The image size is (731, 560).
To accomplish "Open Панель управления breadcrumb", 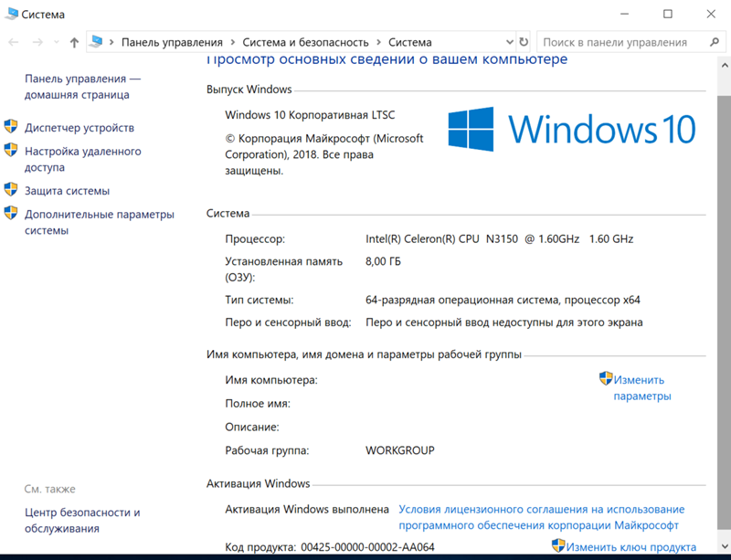I will (172, 42).
